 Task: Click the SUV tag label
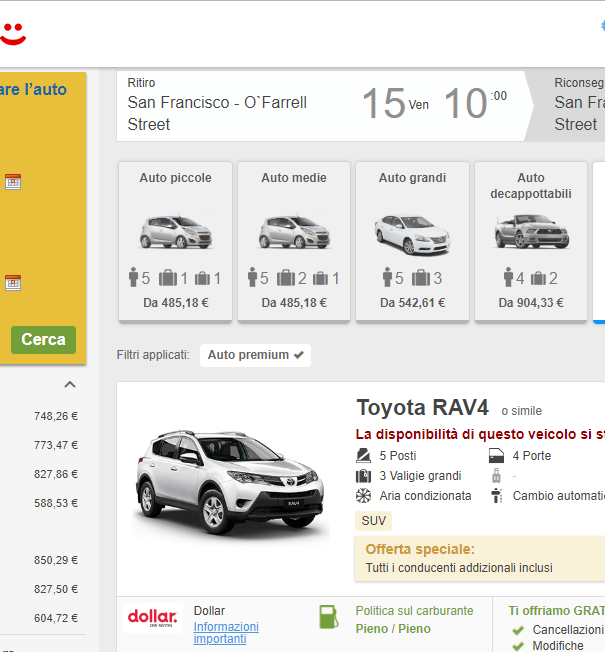373,521
